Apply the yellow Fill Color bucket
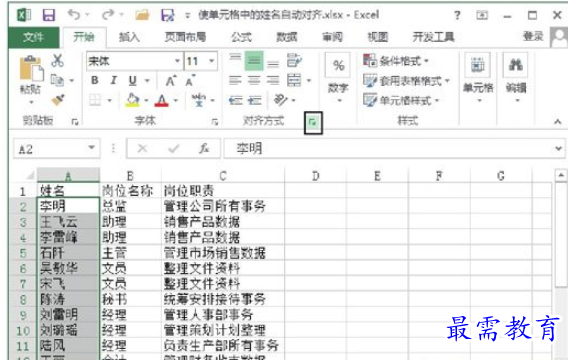568x360 pixels. 133,100
